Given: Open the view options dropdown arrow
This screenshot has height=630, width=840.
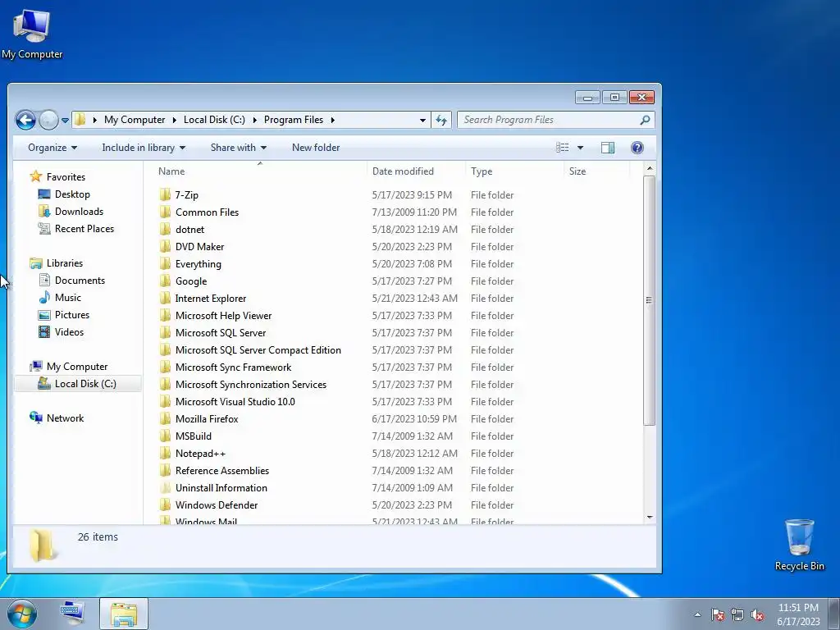Looking at the screenshot, I should [x=580, y=148].
